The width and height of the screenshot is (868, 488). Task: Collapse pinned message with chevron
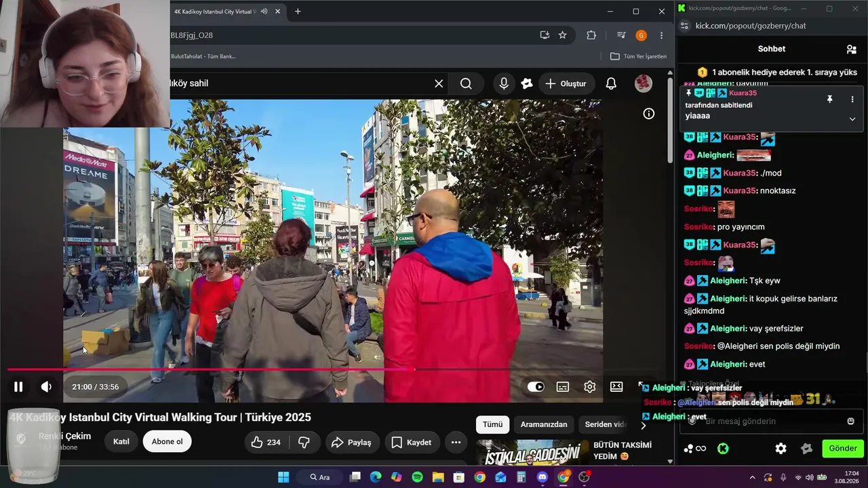(852, 119)
